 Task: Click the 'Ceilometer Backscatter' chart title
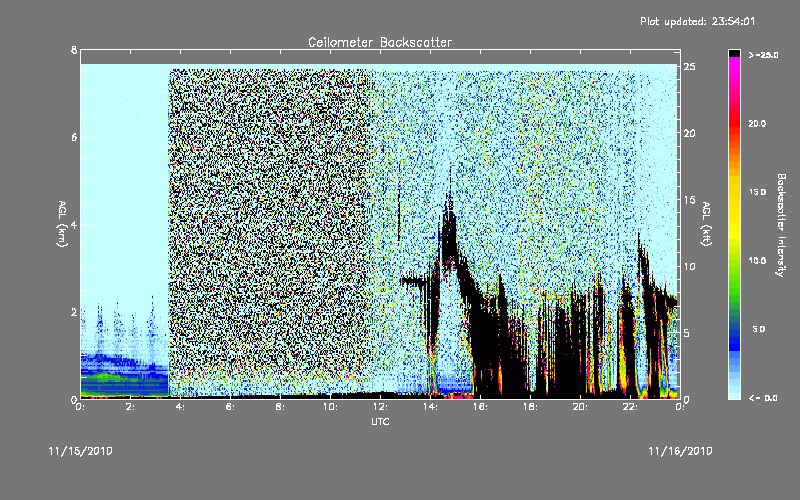[380, 42]
